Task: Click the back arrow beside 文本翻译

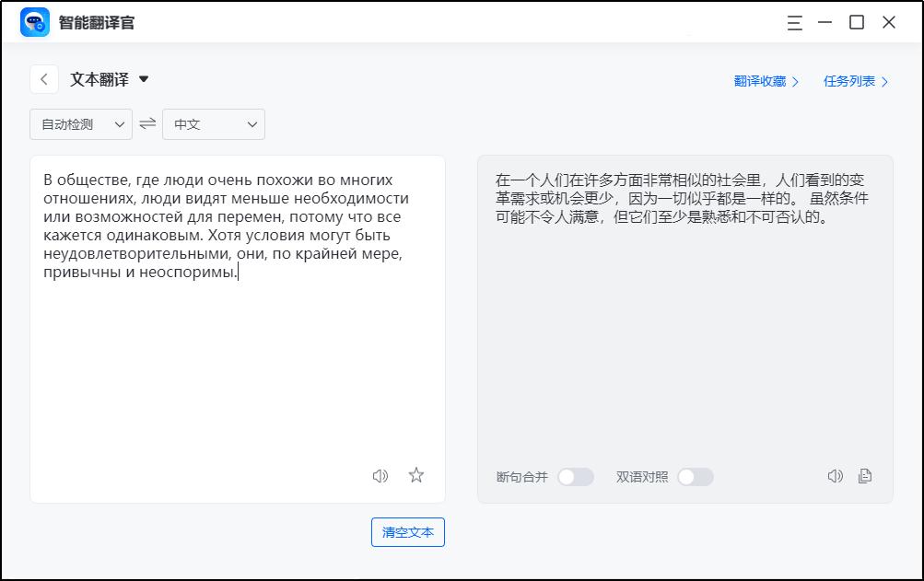Action: coord(43,79)
